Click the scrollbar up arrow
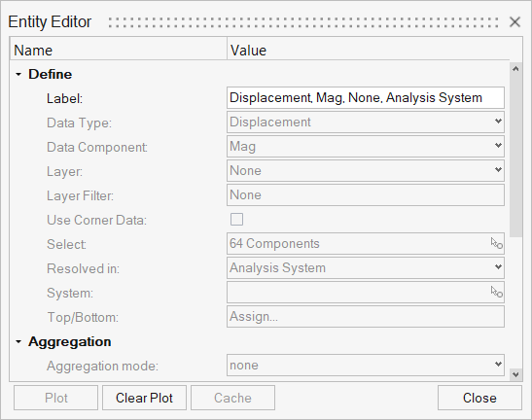The width and height of the screenshot is (532, 420). click(x=515, y=69)
